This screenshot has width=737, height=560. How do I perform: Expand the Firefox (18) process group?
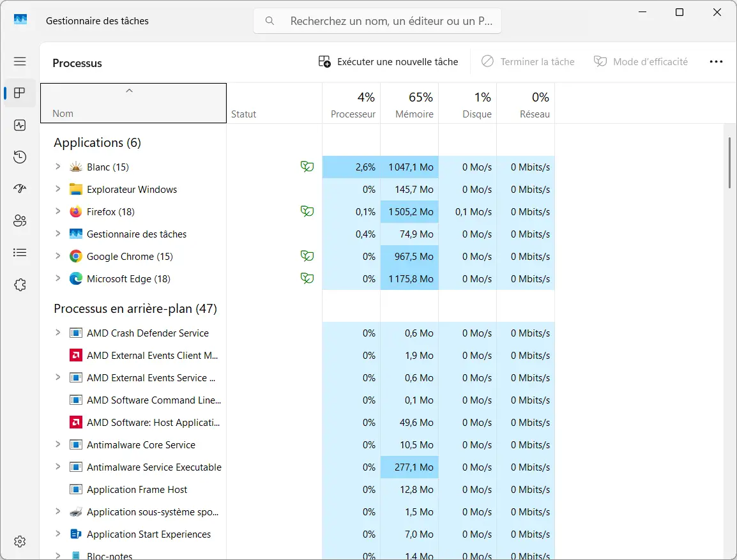[x=58, y=211]
